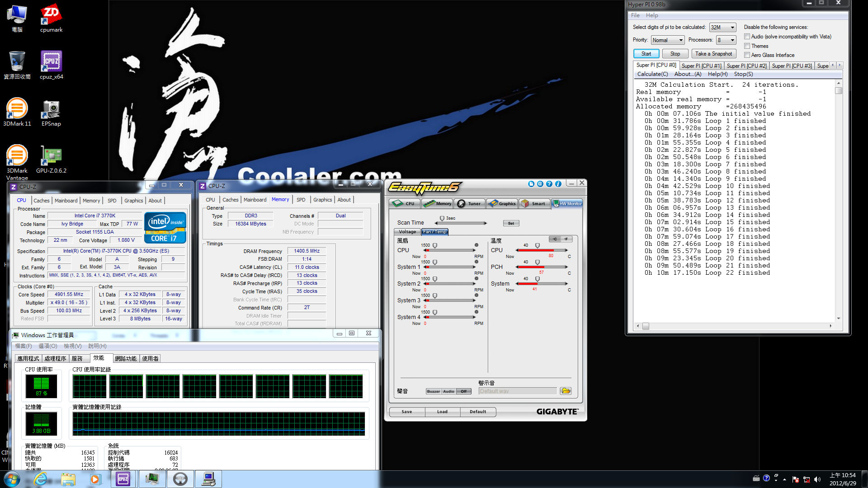Open GPU-Z 0.6.2 desktop icon
868x488 pixels.
51,160
